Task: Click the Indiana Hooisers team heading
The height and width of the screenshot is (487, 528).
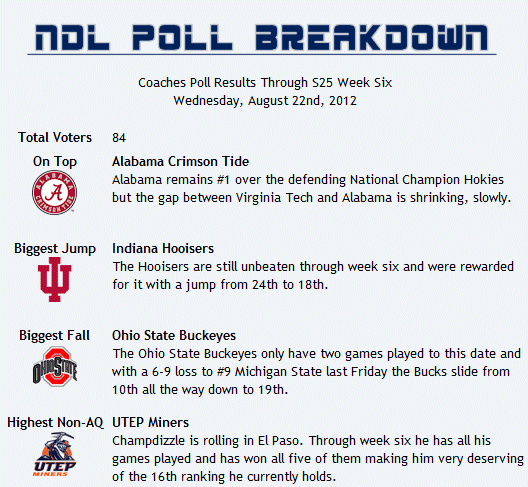Action: click(163, 249)
